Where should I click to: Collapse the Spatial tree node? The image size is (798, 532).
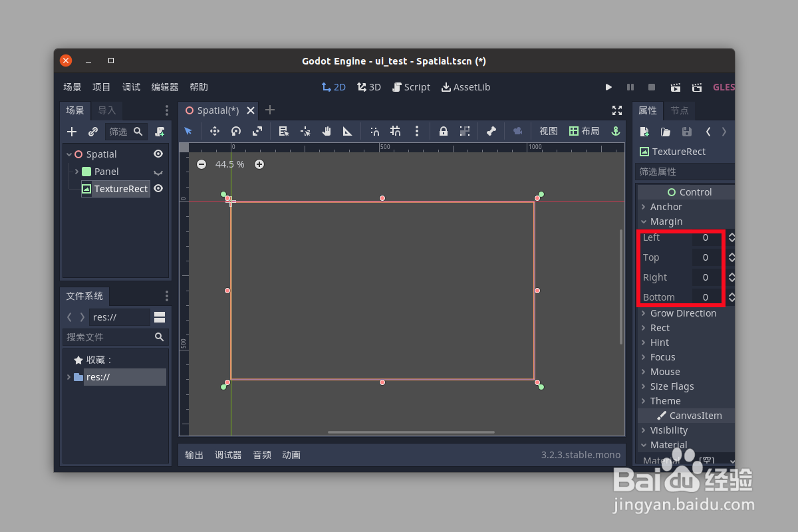69,154
